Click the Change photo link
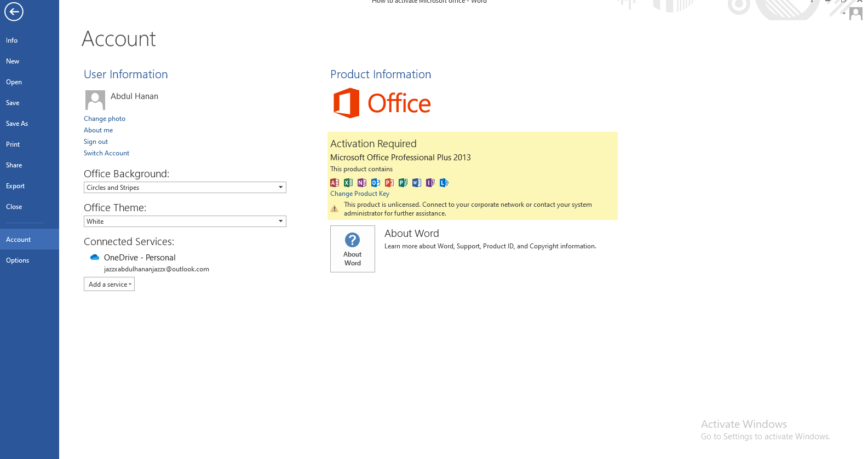 tap(105, 119)
